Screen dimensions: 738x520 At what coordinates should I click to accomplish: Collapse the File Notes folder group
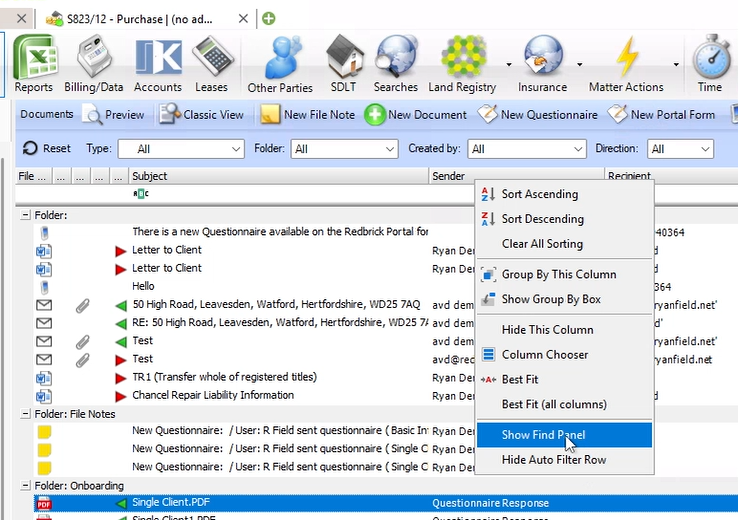pos(25,414)
